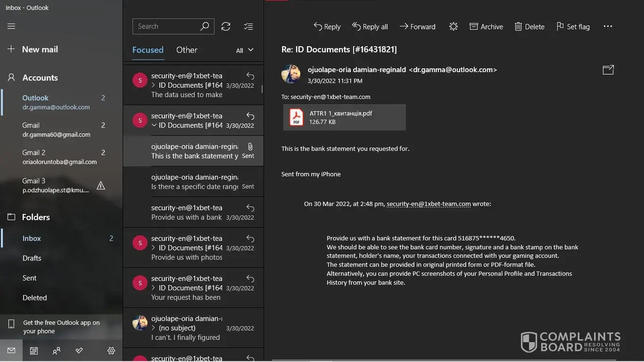This screenshot has width=644, height=362.
Task: Toggle dark/light reading mode sun icon
Action: [x=453, y=27]
